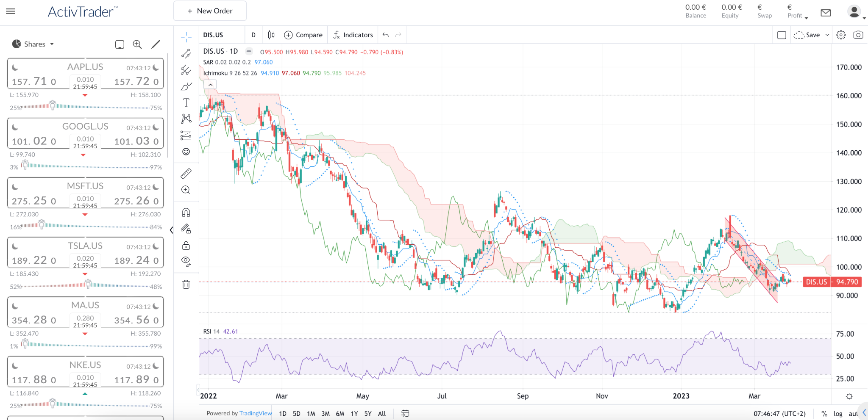Viewport: 868px width, 420px height.
Task: Collapse the chart legend with chevron
Action: coord(210,85)
